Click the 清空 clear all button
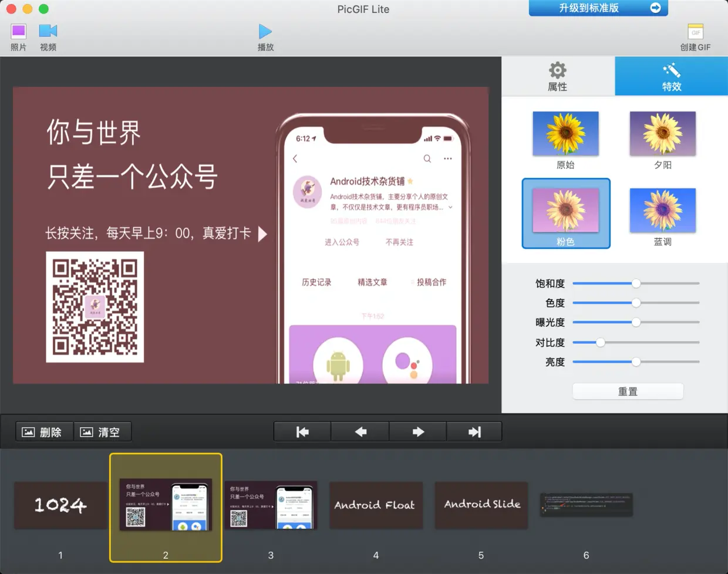The width and height of the screenshot is (728, 574). (x=102, y=432)
